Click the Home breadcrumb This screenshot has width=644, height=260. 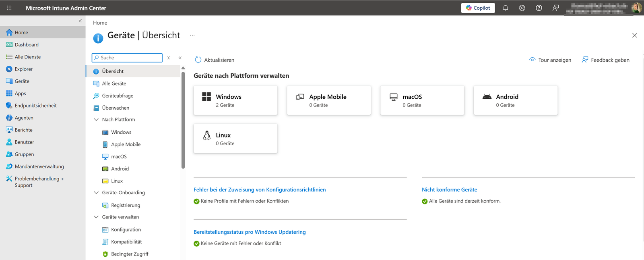(x=100, y=23)
